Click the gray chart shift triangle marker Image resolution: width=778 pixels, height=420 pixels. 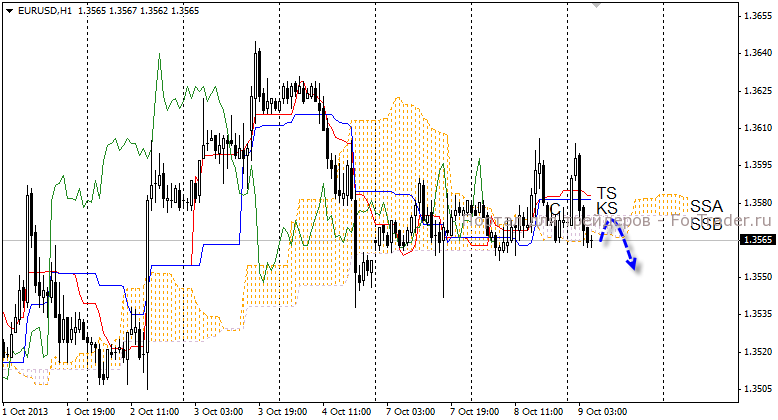(598, 6)
